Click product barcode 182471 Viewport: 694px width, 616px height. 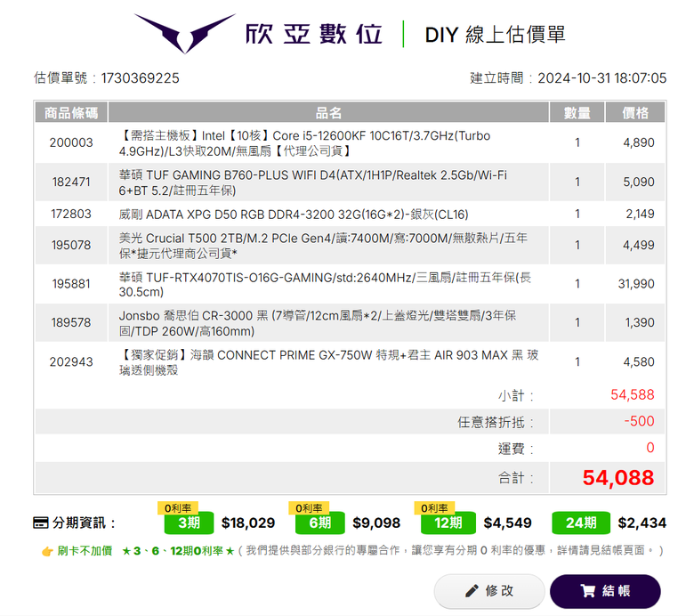coord(71,182)
